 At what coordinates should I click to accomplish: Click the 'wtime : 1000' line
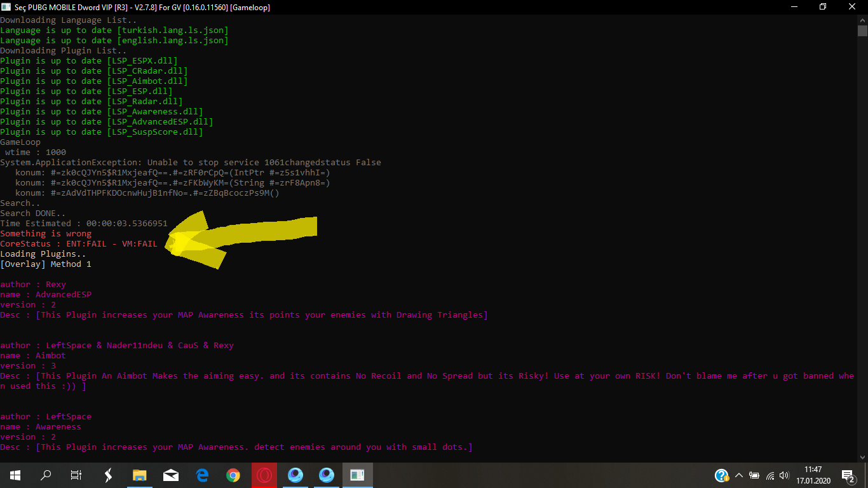click(x=36, y=152)
